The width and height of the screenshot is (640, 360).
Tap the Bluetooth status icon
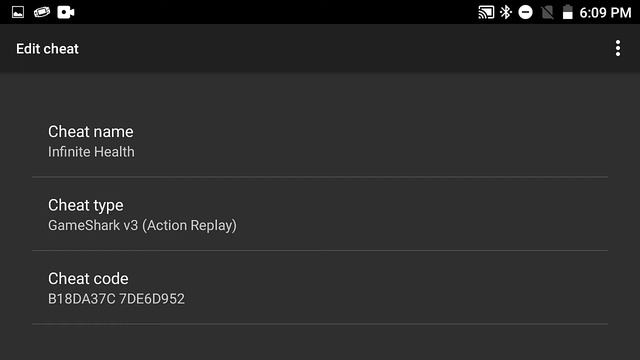coord(506,12)
